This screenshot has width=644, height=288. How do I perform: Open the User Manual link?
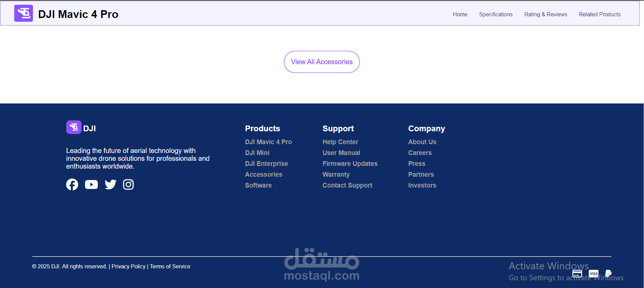pyautogui.click(x=341, y=153)
